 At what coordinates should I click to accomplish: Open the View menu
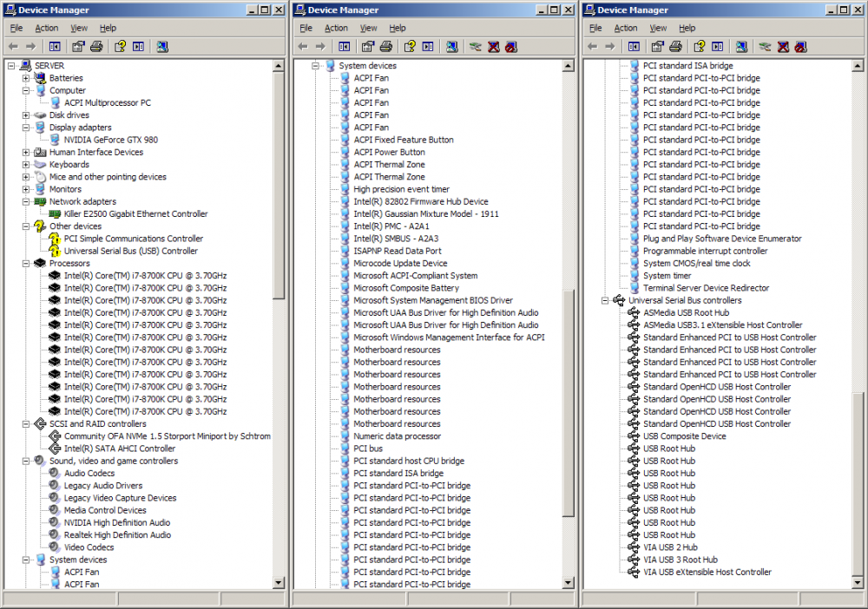click(x=78, y=27)
